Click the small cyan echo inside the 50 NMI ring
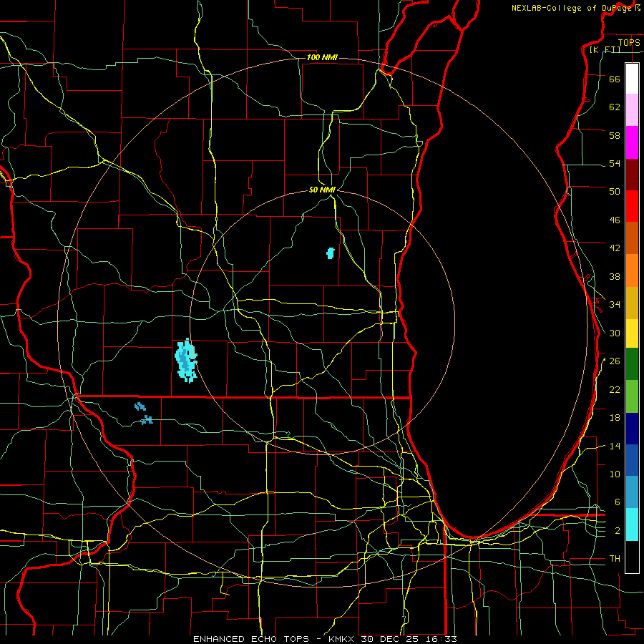Screen dimensions: 644x644 click(330, 253)
